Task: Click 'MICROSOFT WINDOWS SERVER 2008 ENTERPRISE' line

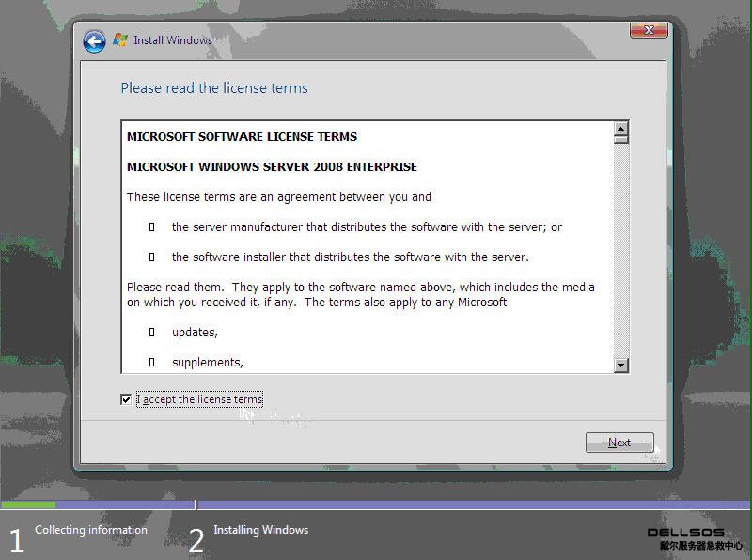Action: 272,167
